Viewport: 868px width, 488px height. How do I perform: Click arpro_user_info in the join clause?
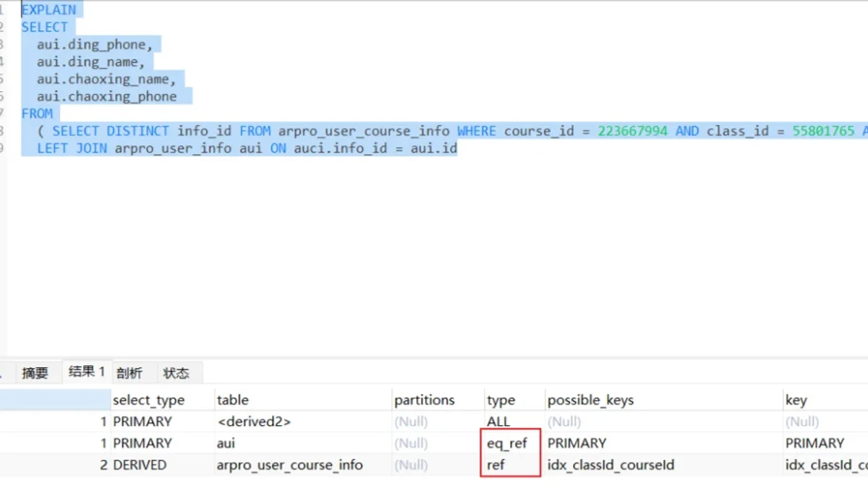174,148
